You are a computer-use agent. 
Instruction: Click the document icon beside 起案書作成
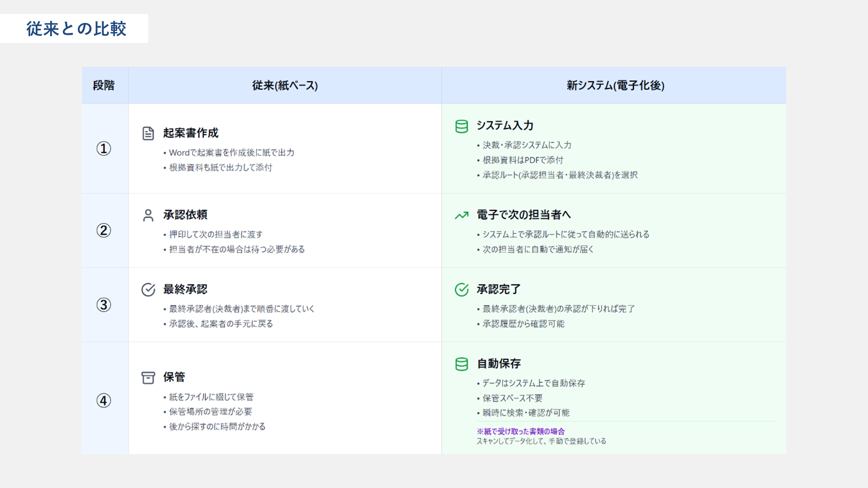pyautogui.click(x=148, y=133)
